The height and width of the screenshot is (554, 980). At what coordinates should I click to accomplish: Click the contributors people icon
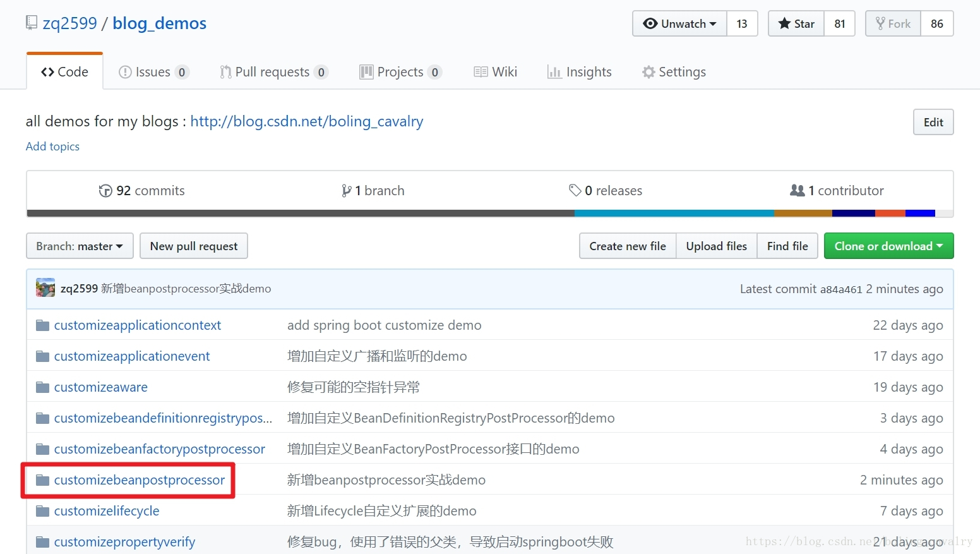point(798,190)
